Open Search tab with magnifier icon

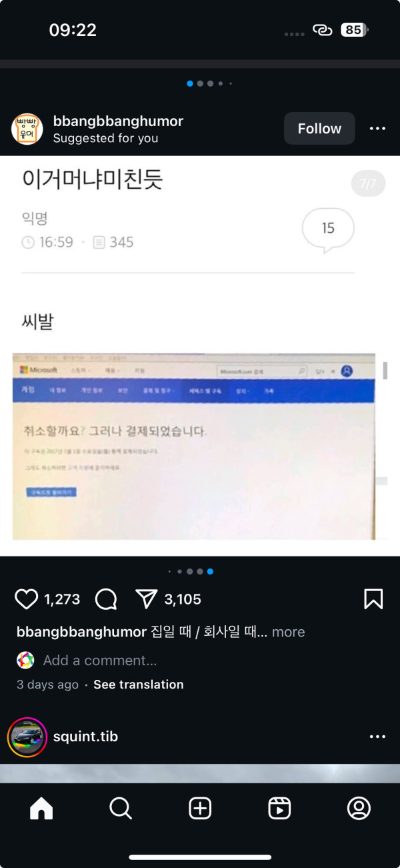[x=121, y=809]
